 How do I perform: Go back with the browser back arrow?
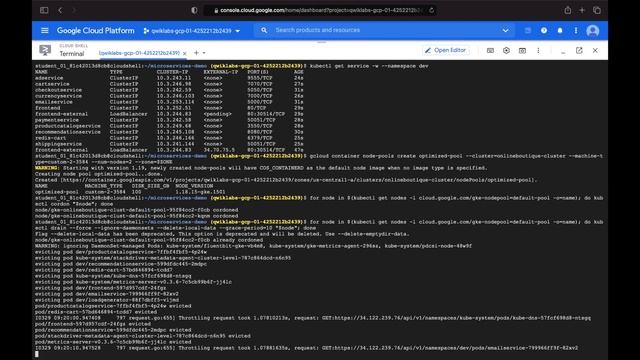point(60,10)
